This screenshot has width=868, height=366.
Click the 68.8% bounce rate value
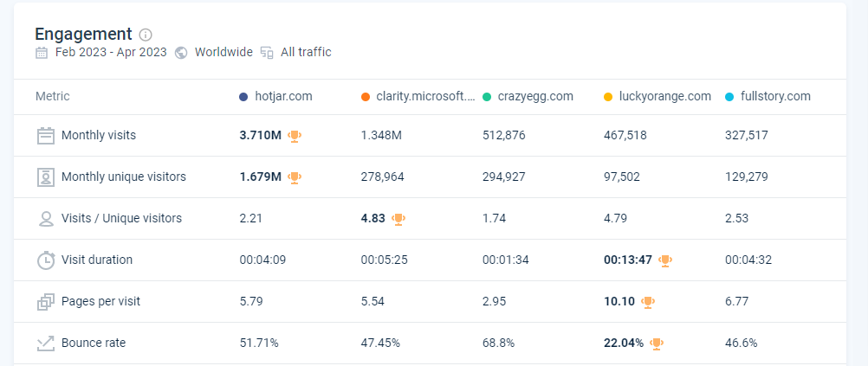498,343
